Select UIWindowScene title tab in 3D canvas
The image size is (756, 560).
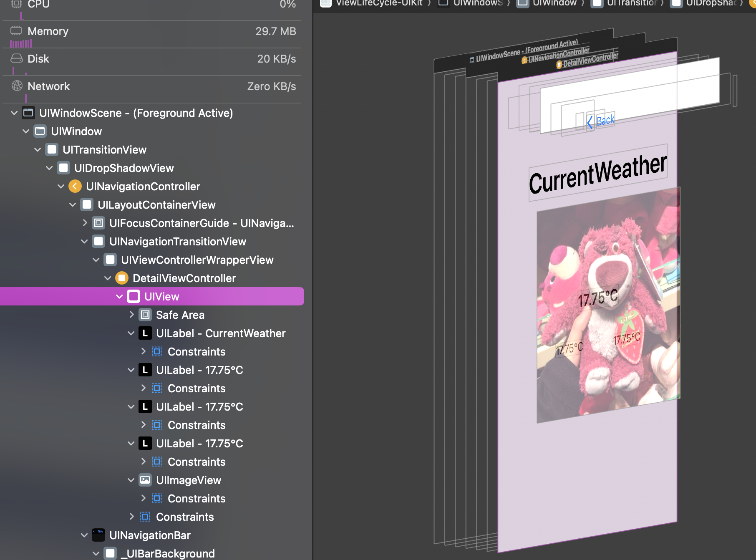click(524, 50)
